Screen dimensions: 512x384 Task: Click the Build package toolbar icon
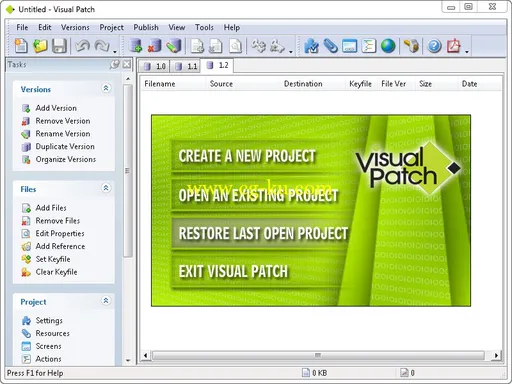pos(411,46)
